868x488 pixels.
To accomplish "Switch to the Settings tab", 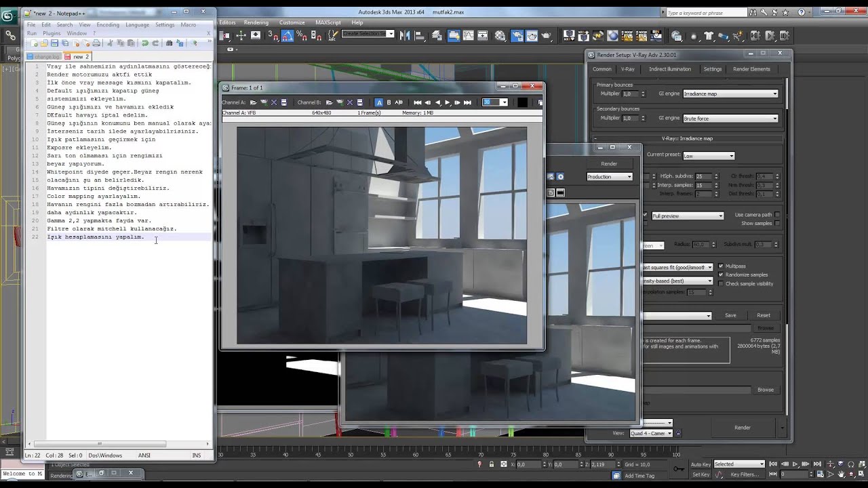I will 712,69.
